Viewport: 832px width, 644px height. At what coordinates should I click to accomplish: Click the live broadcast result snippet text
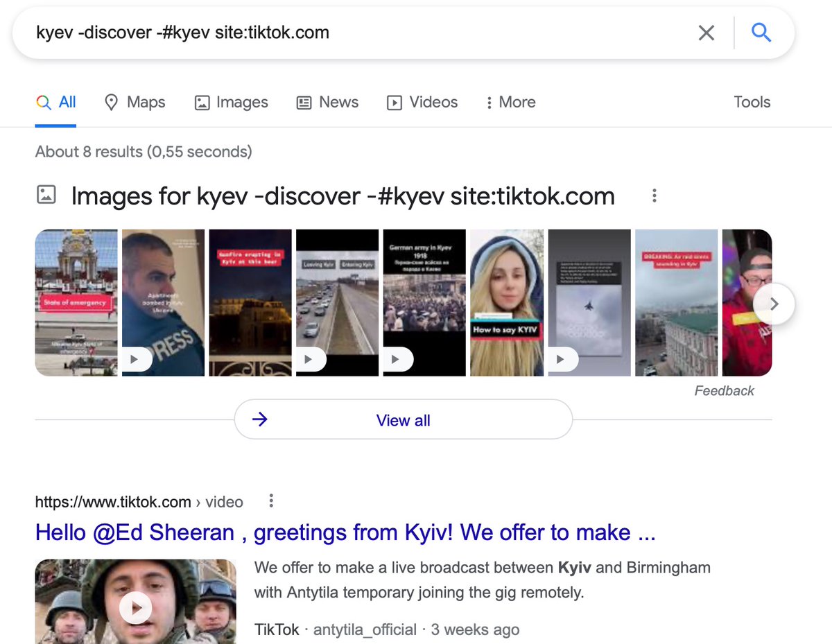pos(483,580)
